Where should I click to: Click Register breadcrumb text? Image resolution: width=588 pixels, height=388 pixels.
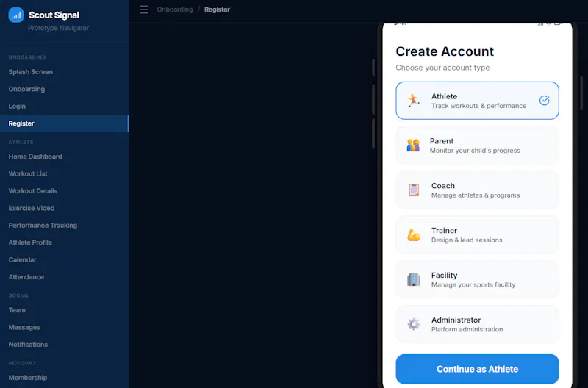point(217,10)
